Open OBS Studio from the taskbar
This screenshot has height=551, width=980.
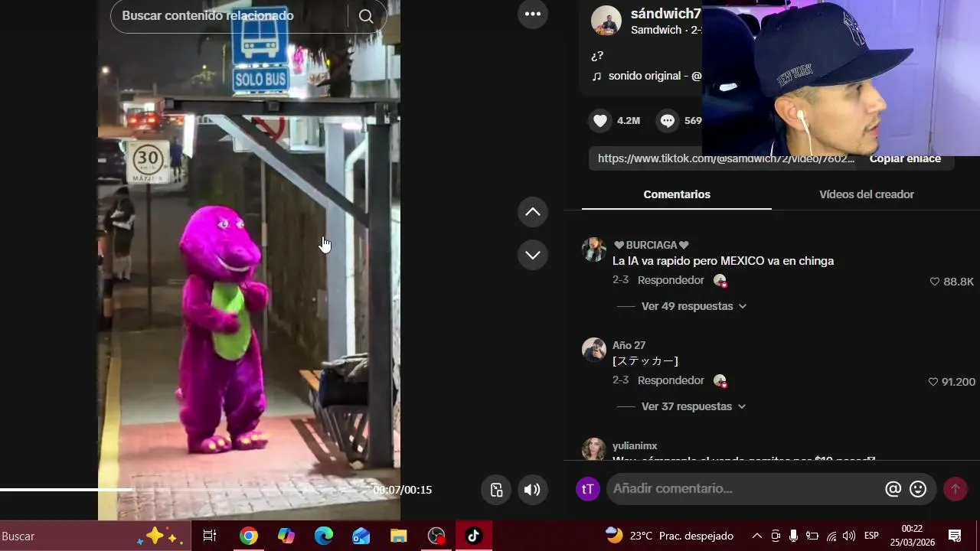(436, 536)
